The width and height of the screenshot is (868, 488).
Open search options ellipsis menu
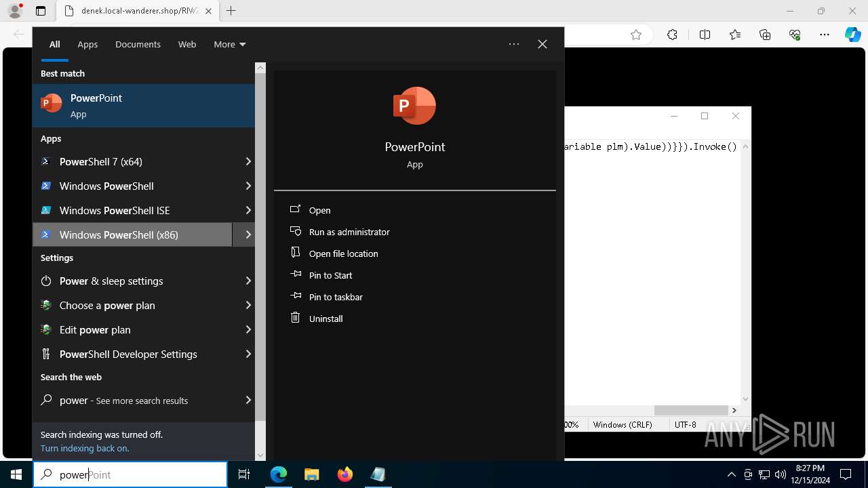(514, 44)
